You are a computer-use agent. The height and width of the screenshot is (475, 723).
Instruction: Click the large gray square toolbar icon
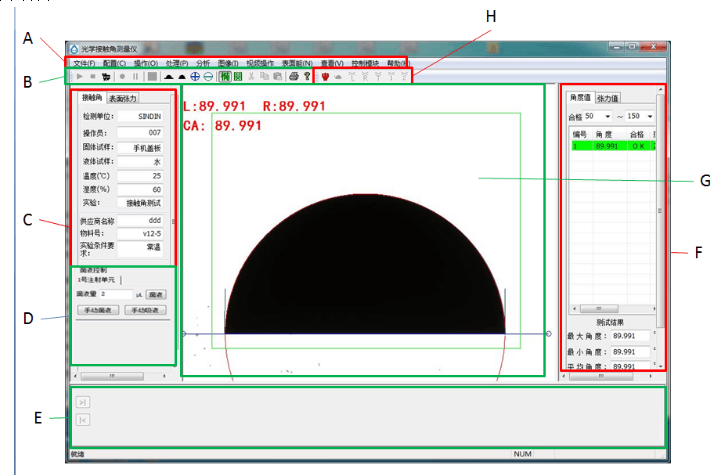(152, 77)
